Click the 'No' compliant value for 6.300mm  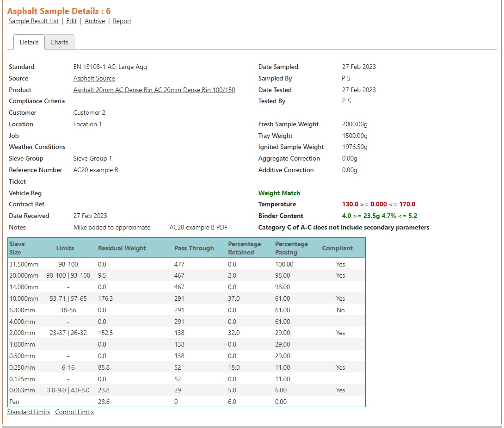[340, 310]
